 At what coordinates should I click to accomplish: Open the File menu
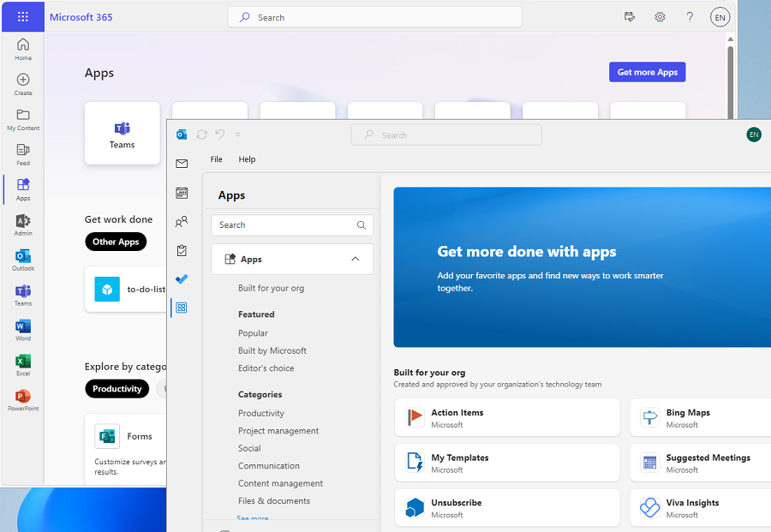[x=216, y=159]
